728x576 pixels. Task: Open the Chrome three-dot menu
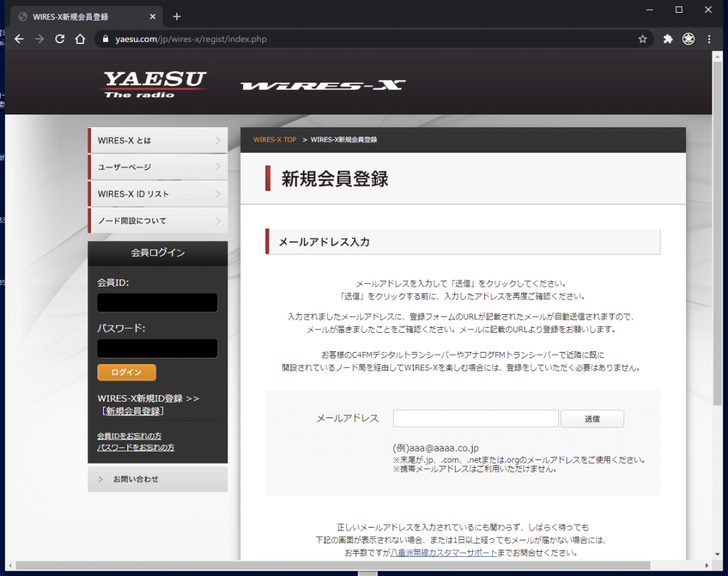coord(709,39)
